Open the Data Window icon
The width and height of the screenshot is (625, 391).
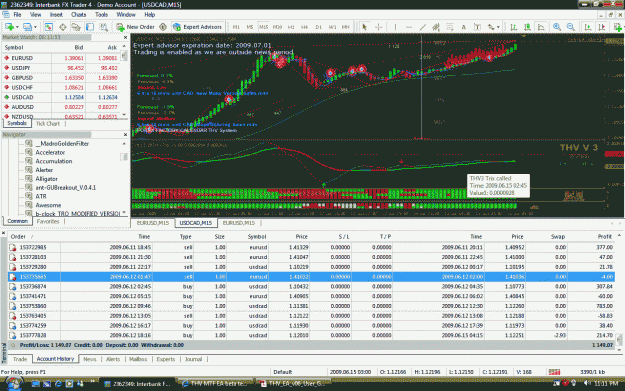(x=63, y=27)
